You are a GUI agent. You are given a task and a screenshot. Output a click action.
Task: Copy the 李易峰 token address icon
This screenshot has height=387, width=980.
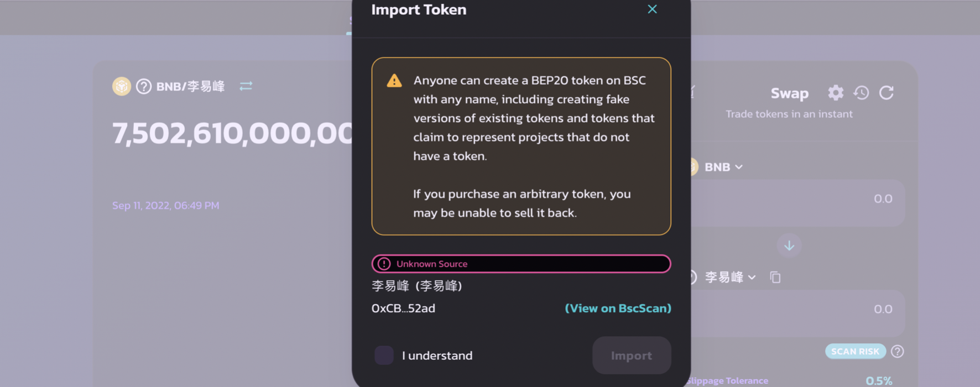point(775,277)
